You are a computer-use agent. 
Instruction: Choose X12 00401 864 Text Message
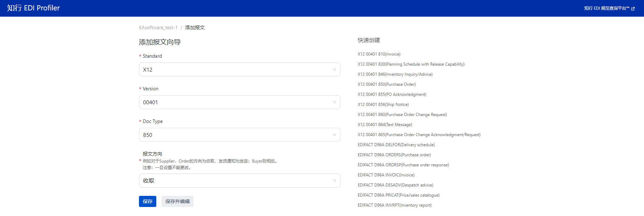click(385, 125)
